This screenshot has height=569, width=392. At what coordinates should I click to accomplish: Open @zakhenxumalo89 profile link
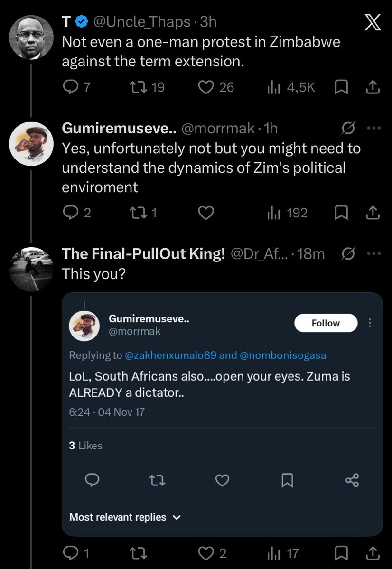click(x=170, y=355)
